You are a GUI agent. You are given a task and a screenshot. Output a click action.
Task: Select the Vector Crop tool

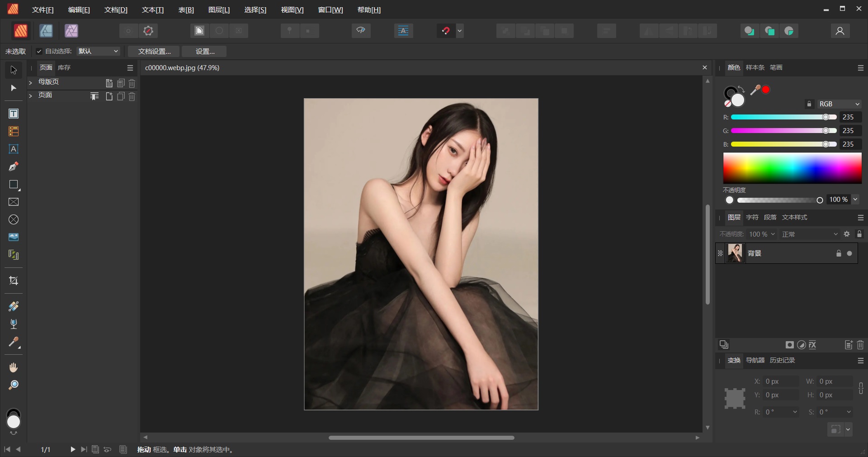(13, 281)
